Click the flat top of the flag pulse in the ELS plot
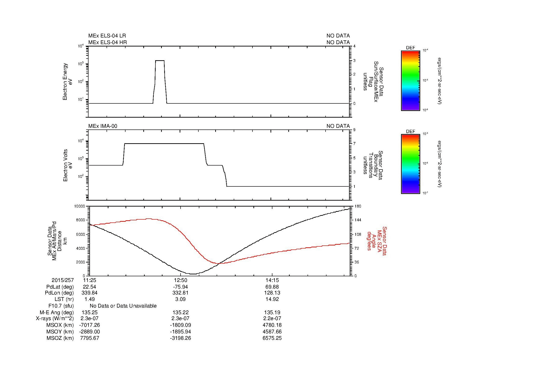This screenshot has width=555, height=392. [160, 60]
